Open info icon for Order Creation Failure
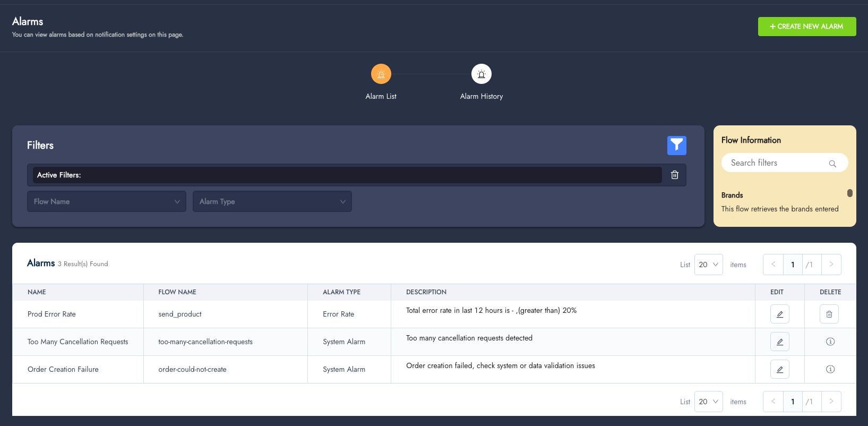 click(830, 369)
